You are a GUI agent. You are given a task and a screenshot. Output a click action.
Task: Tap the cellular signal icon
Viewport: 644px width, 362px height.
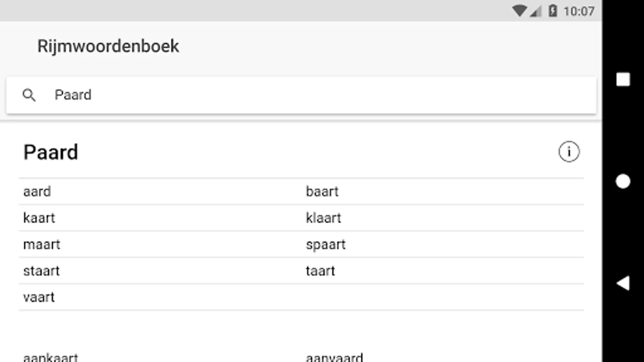click(x=536, y=12)
